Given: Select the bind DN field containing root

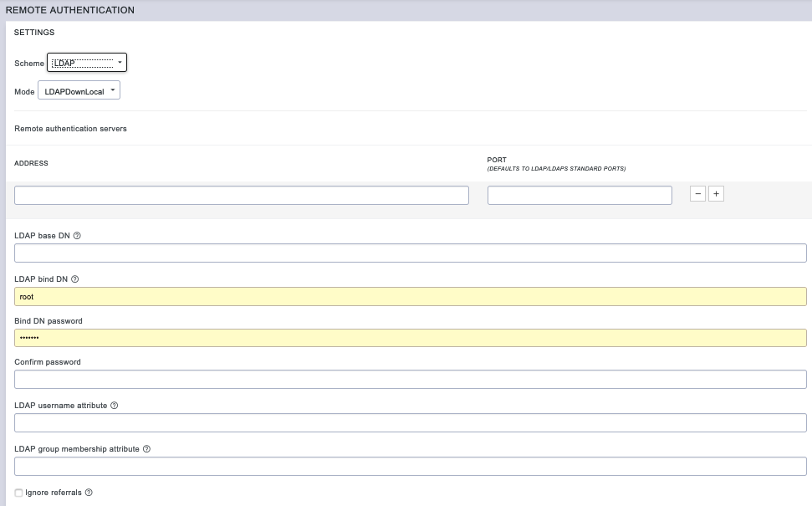Looking at the screenshot, I should click(x=410, y=296).
